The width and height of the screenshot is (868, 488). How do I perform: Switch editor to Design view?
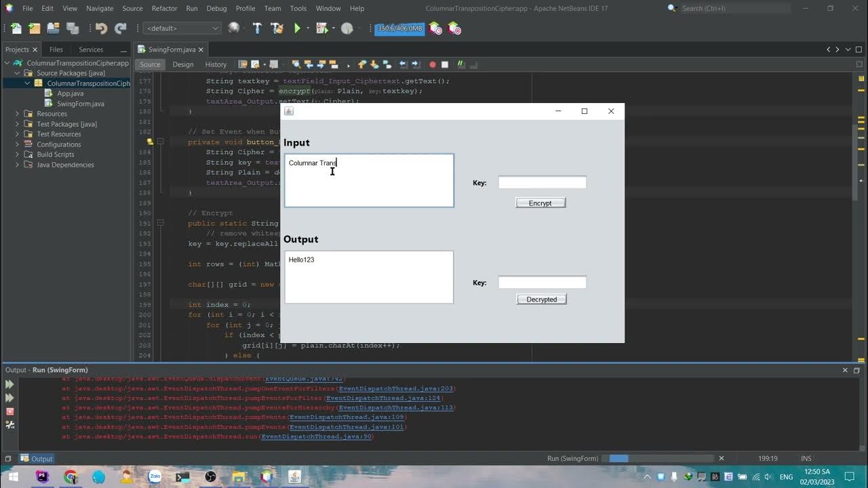[x=183, y=64]
